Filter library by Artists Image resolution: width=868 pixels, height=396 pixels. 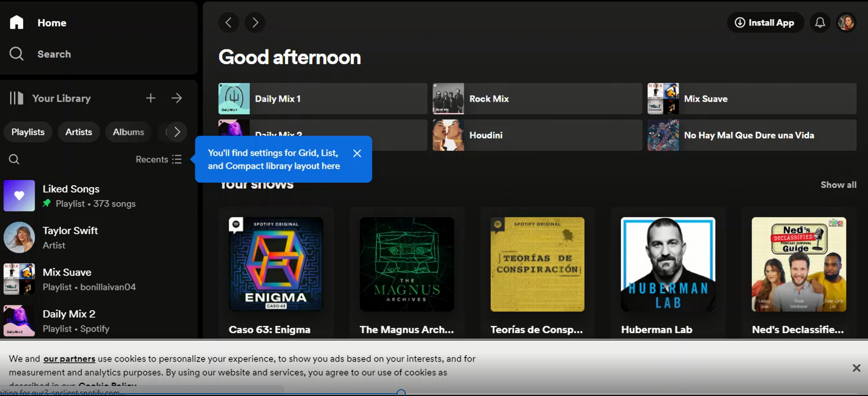point(78,132)
